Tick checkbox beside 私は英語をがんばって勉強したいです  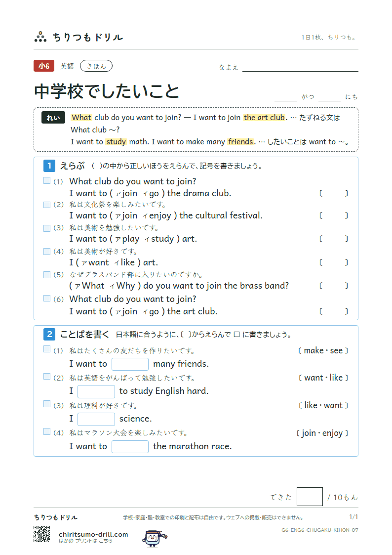click(47, 376)
